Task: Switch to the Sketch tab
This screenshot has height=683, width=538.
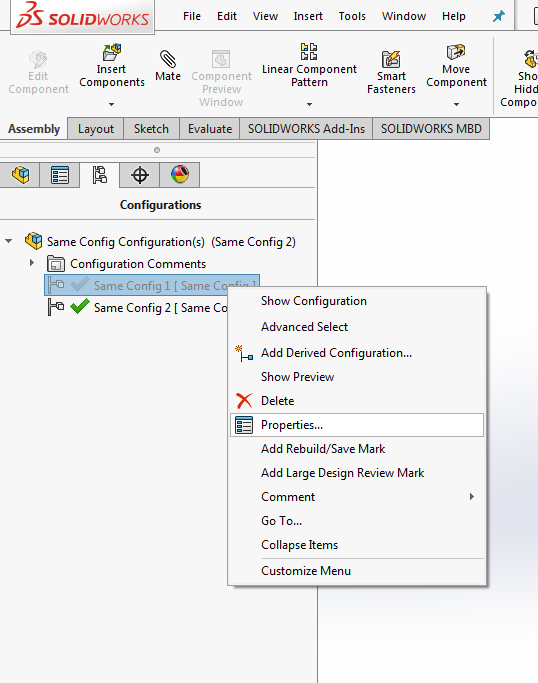Action: [x=151, y=129]
